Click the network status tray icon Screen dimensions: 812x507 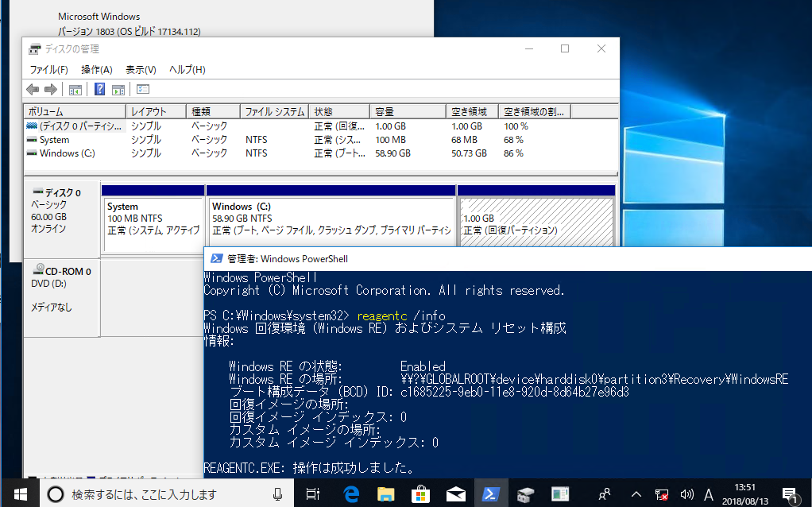661,494
